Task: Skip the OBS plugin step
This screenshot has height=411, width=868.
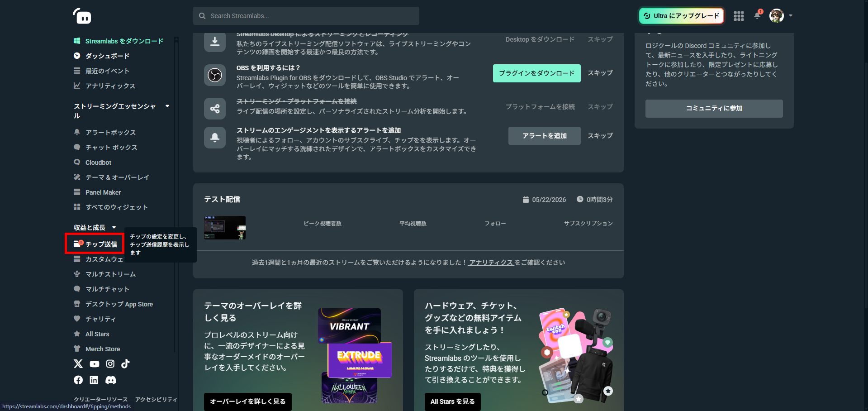Action: pos(600,73)
